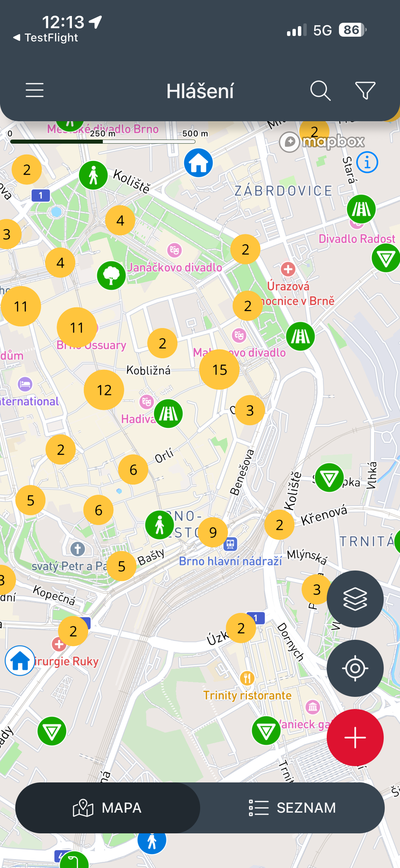The image size is (400, 868).
Task: Open the filter funnel icon
Action: pyautogui.click(x=365, y=91)
